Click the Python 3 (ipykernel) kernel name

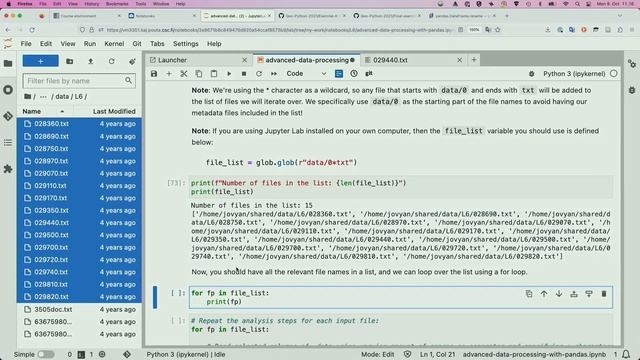pos(574,74)
